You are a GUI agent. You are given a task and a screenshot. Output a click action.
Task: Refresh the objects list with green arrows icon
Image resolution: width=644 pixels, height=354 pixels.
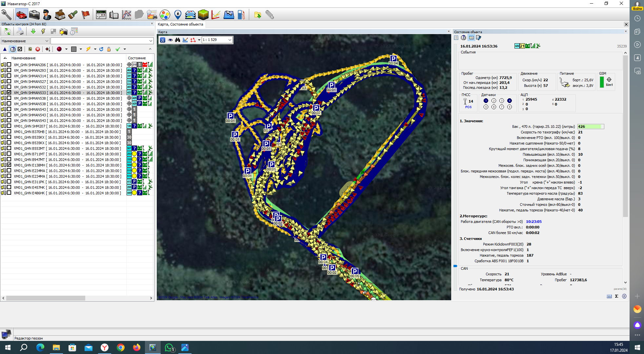7,31
